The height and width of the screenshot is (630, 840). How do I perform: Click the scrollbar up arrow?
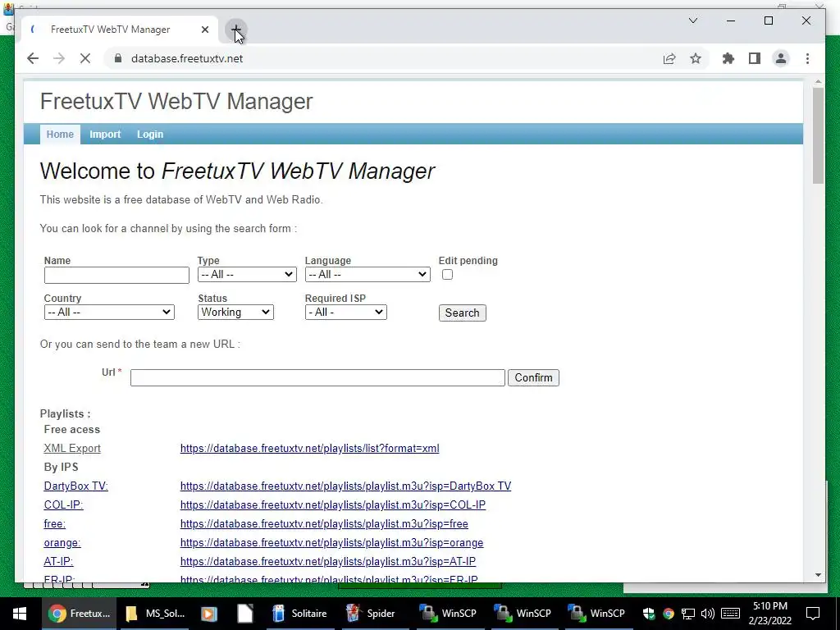click(818, 82)
